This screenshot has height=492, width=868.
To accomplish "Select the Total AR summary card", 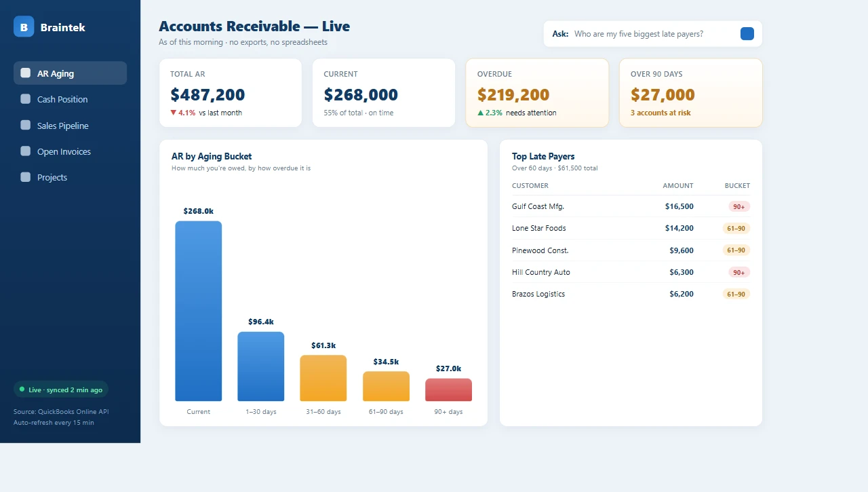I will tap(231, 93).
